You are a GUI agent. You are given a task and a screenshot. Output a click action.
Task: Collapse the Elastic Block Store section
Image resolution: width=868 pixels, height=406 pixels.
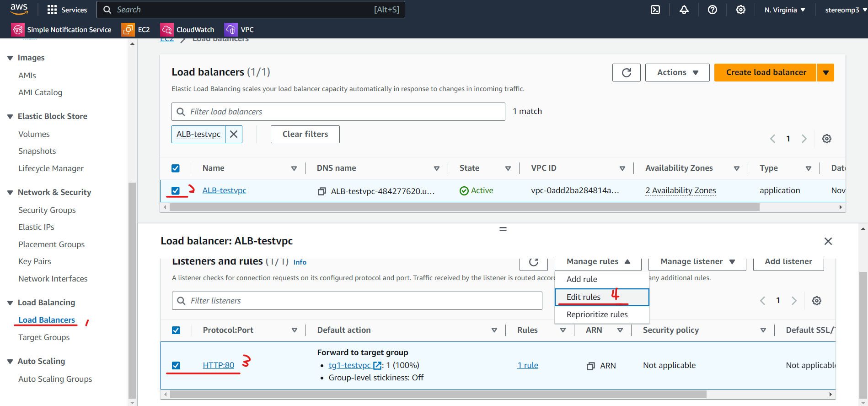[10, 117]
